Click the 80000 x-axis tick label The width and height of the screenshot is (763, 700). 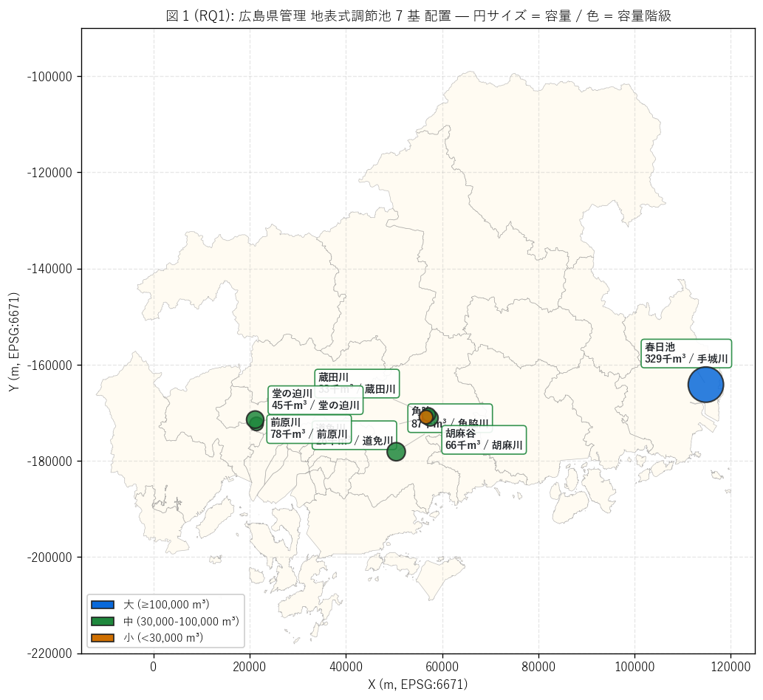click(538, 667)
